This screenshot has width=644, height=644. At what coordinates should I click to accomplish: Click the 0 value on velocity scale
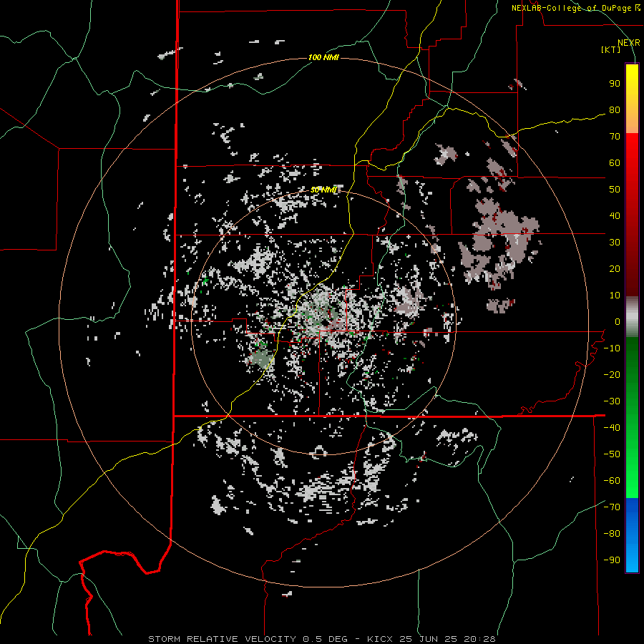coord(618,321)
